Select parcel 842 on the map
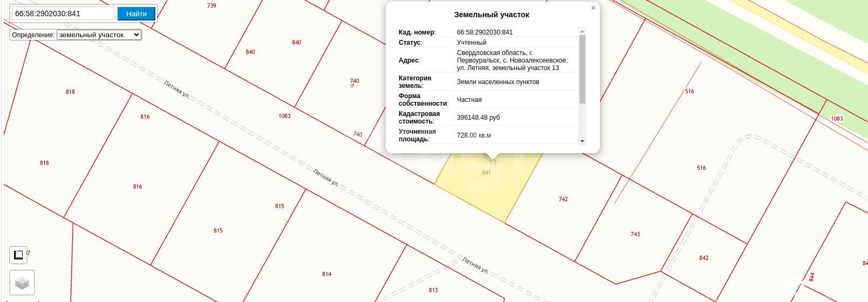This screenshot has height=302, width=868. [x=703, y=258]
